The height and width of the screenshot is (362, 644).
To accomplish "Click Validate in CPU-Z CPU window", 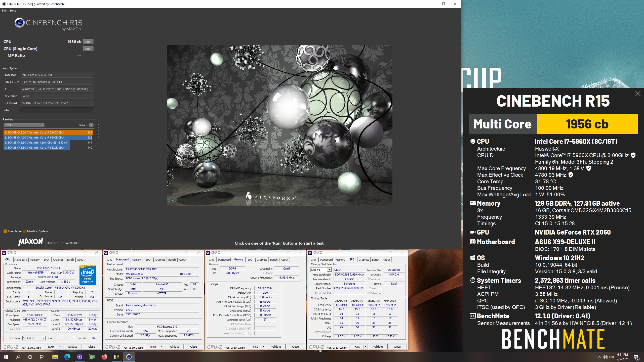I will pyautogui.click(x=72, y=347).
